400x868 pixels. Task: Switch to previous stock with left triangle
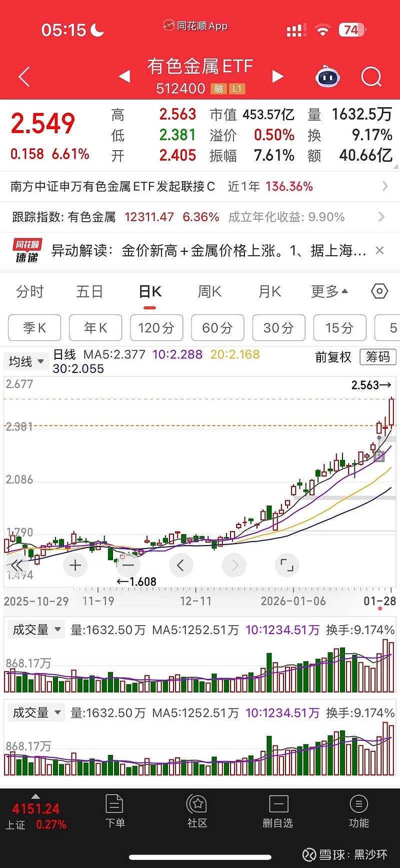(124, 76)
